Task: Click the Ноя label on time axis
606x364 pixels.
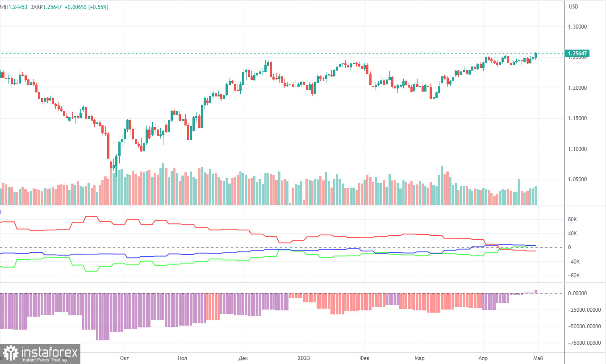Action: pyautogui.click(x=182, y=358)
